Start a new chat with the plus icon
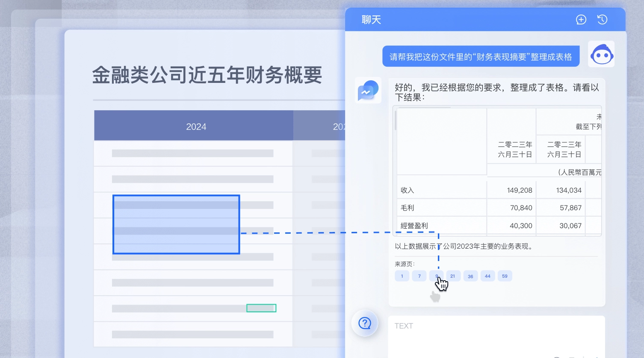644x358 pixels. point(581,20)
